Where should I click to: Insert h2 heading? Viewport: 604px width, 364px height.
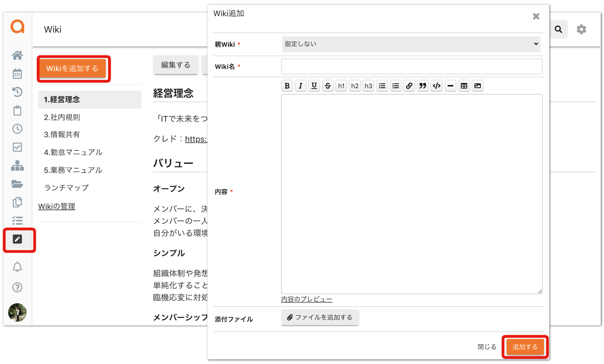(x=355, y=86)
